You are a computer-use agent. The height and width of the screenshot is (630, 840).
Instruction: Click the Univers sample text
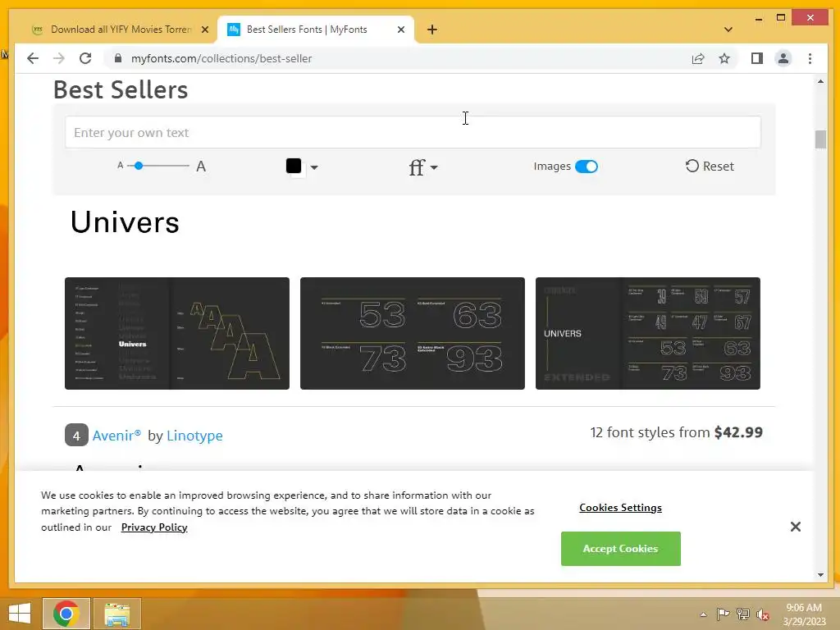(x=125, y=222)
